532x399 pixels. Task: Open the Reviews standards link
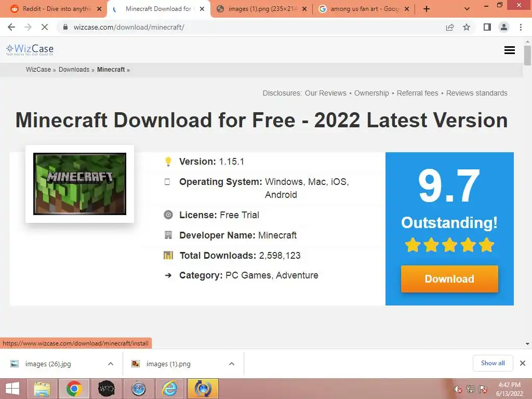(x=477, y=94)
